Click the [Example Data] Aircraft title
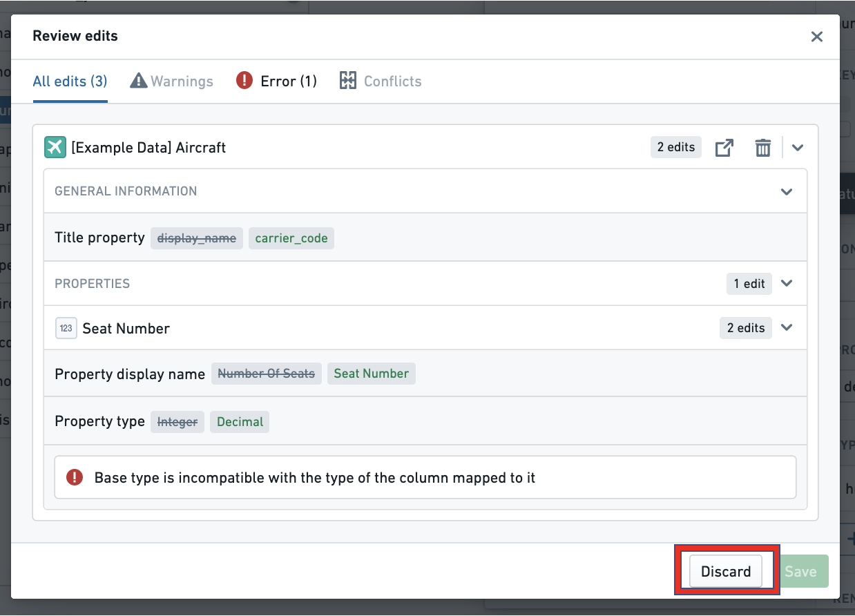This screenshot has height=616, width=855. (148, 148)
